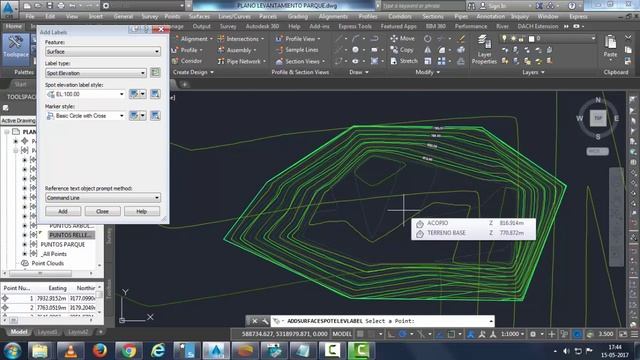The height and width of the screenshot is (360, 640).
Task: Click the Point Clouds tree icon
Action: 24,263
